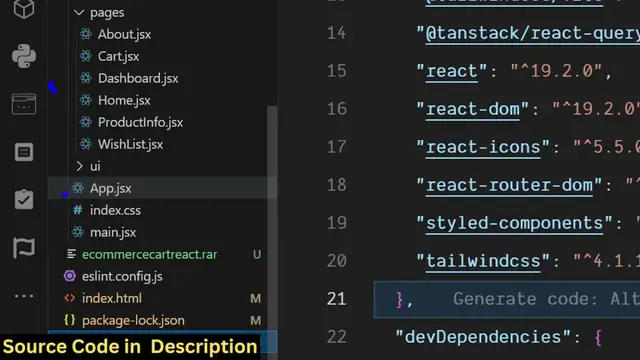The height and width of the screenshot is (360, 640).
Task: Place cursor on devDependencies key
Action: click(483, 337)
